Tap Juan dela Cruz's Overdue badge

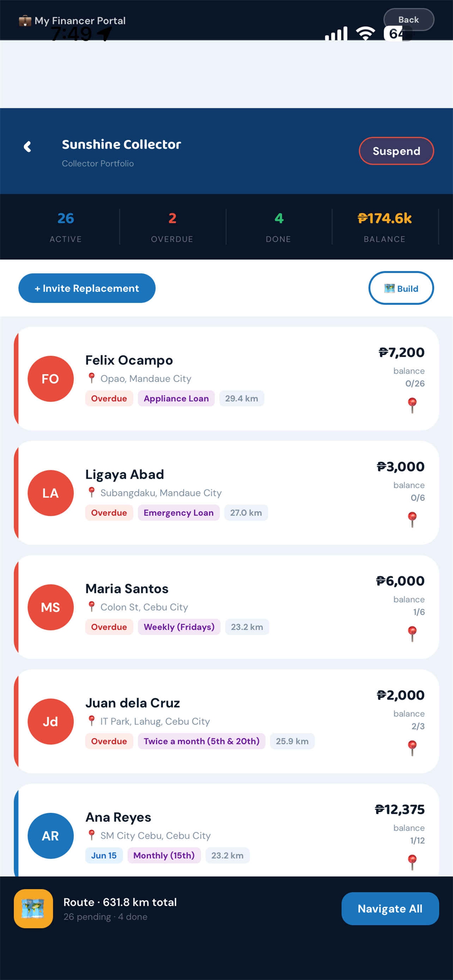tap(109, 741)
